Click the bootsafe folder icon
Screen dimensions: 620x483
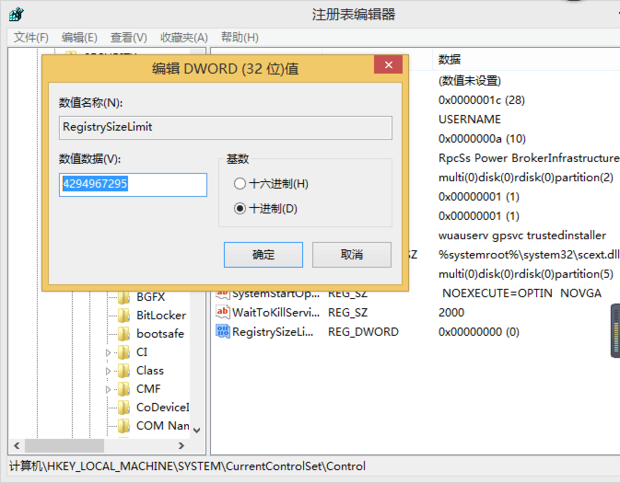tap(124, 333)
